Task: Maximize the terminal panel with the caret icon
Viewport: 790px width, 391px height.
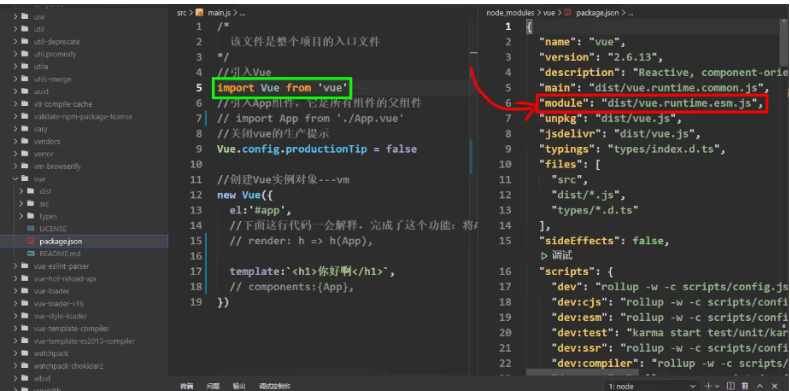Action: (760, 386)
